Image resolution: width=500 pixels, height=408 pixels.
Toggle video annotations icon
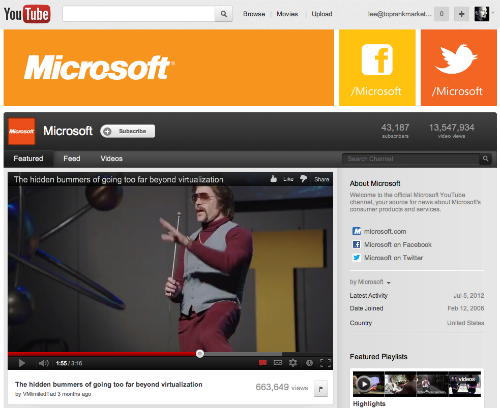[263, 363]
